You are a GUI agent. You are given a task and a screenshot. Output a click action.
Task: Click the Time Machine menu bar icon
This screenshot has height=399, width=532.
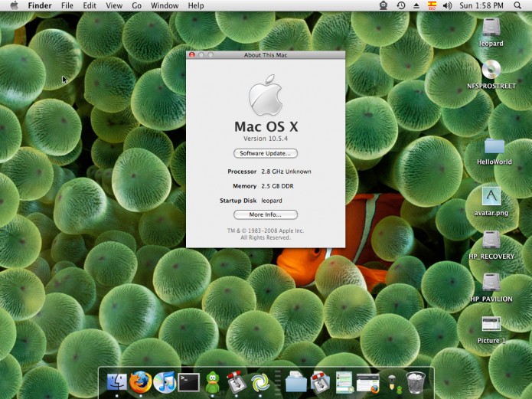pyautogui.click(x=400, y=5)
